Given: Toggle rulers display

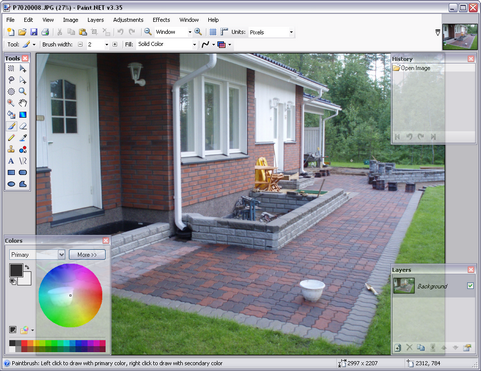Looking at the screenshot, I should click(x=224, y=32).
